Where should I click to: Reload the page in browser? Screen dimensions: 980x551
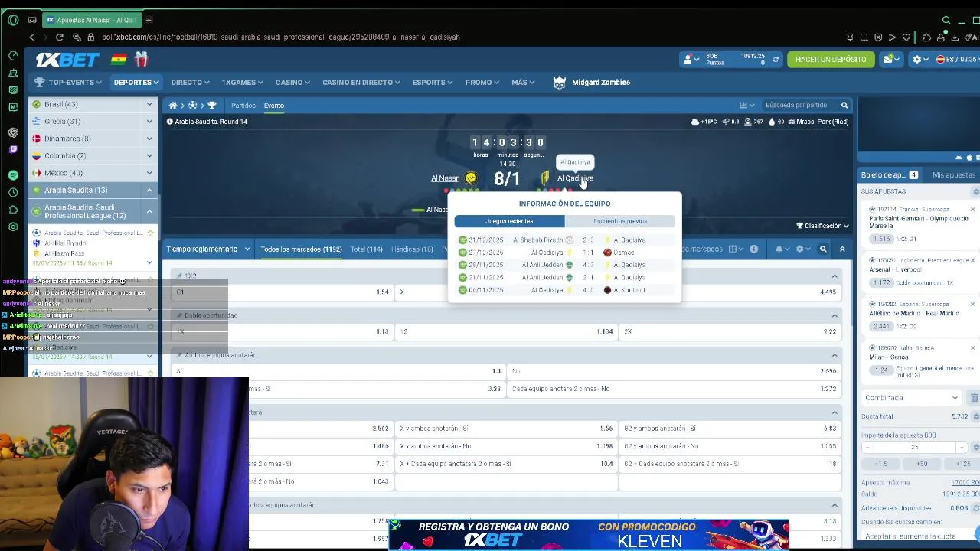click(x=60, y=37)
